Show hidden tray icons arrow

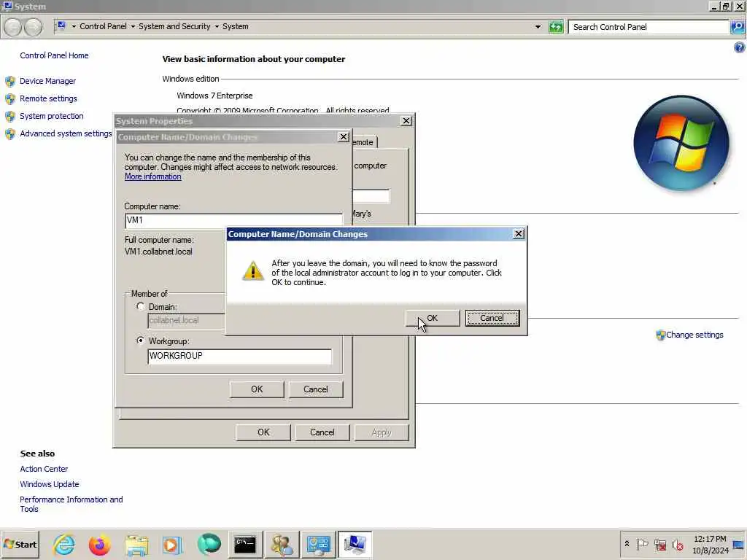coord(627,544)
